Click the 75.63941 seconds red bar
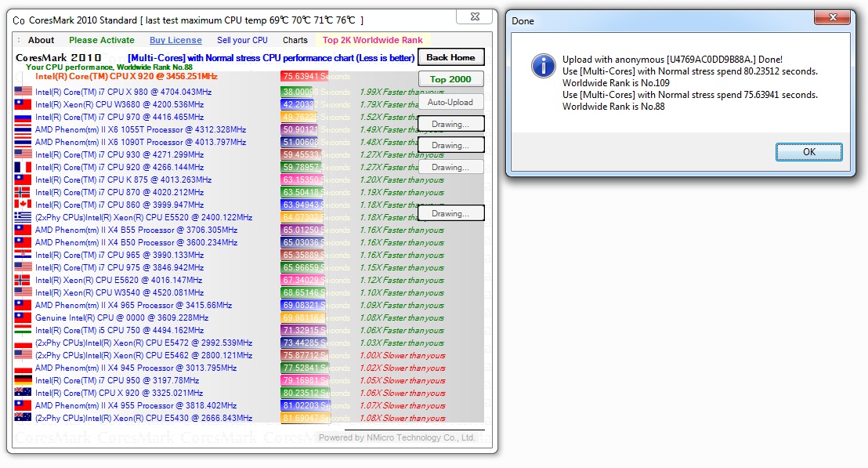The image size is (868, 468). click(x=305, y=76)
